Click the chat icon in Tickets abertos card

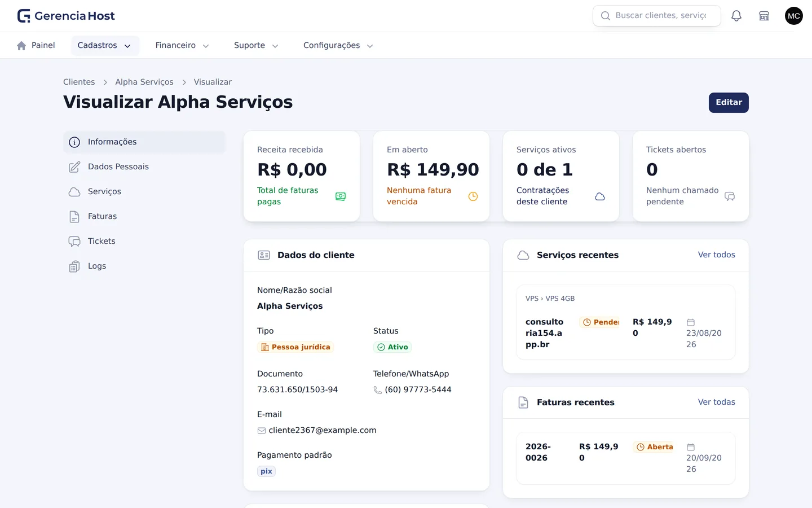(730, 196)
